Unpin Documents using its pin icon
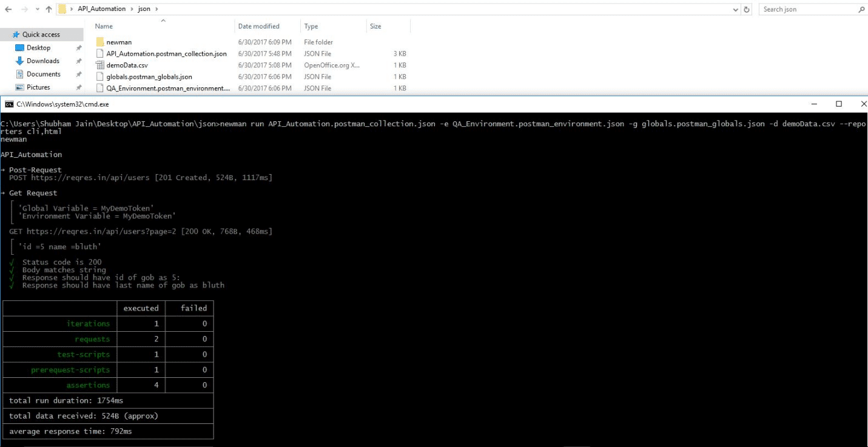 [79, 74]
